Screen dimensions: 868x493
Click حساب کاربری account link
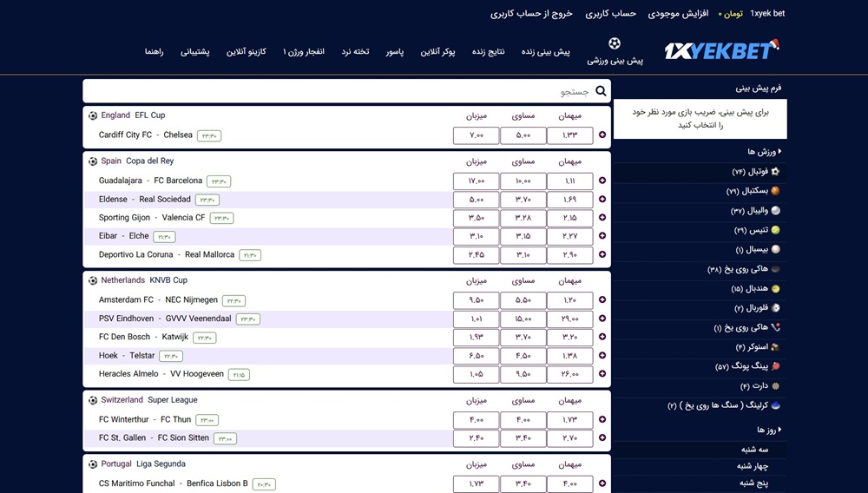(610, 13)
